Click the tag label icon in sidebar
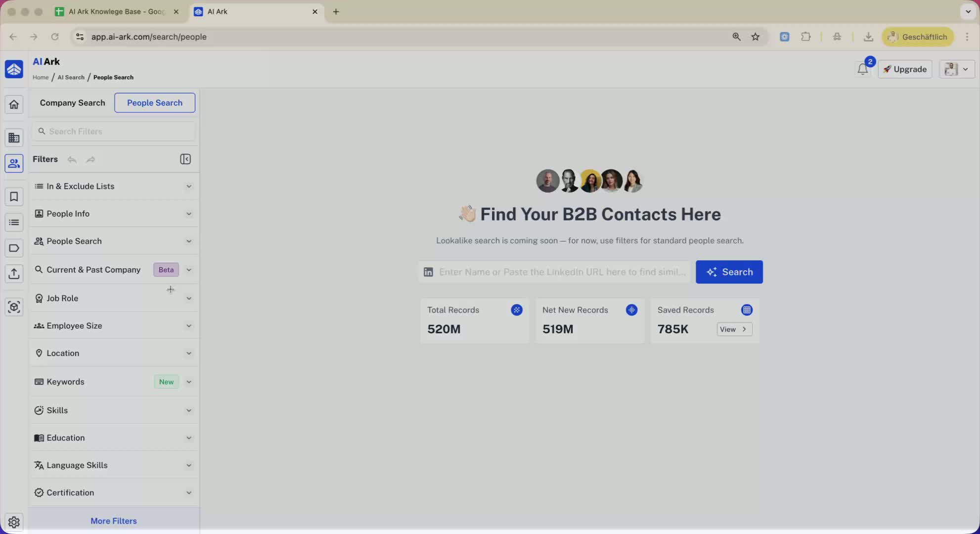 [14, 248]
